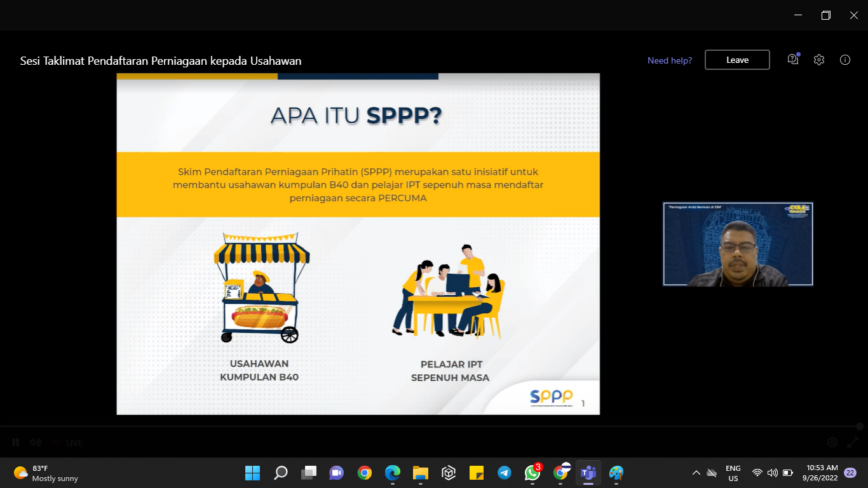The height and width of the screenshot is (488, 868).
Task: Open the Need help? link
Action: click(669, 60)
